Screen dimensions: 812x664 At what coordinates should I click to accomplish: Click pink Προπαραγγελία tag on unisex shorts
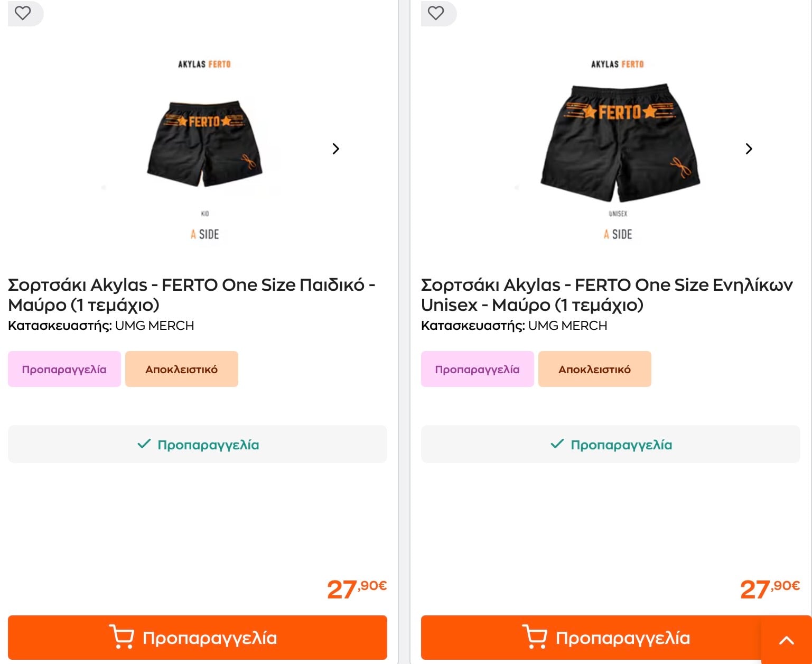tap(477, 369)
